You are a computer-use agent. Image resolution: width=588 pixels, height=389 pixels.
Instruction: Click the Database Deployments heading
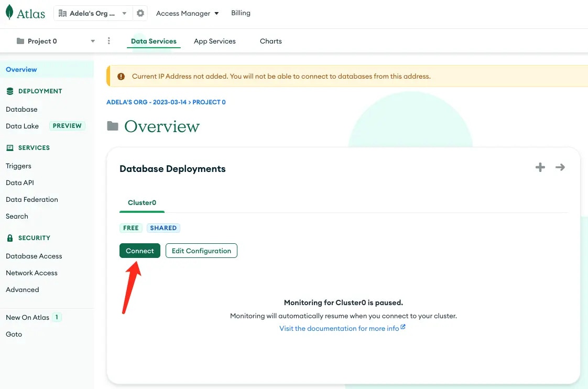click(x=172, y=169)
